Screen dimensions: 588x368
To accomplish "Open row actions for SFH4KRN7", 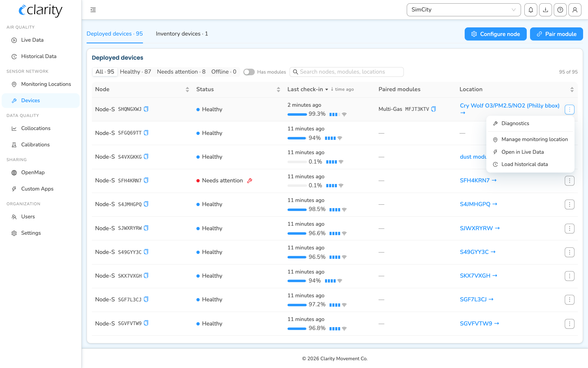I will tap(570, 181).
